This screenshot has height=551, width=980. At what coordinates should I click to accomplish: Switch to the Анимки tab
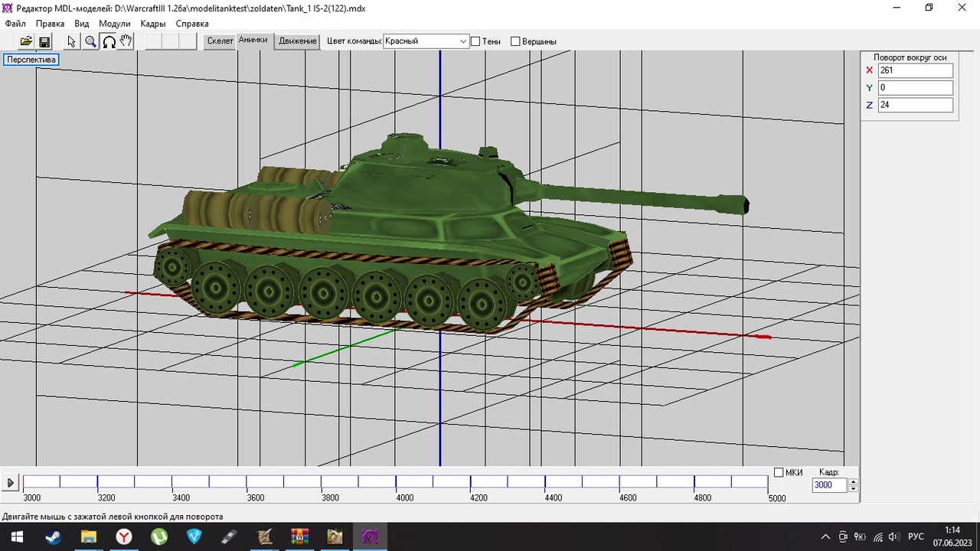coord(253,40)
